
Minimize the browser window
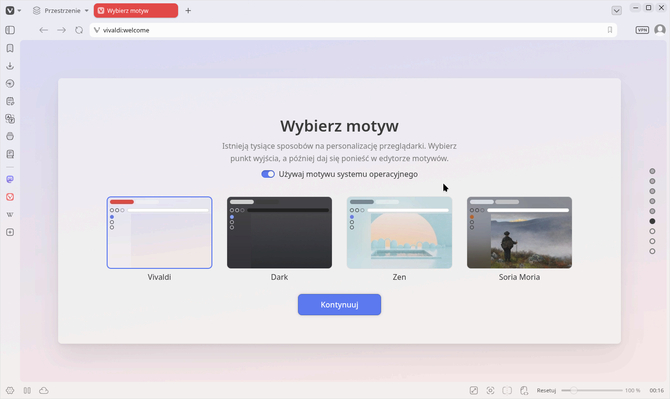pyautogui.click(x=635, y=8)
